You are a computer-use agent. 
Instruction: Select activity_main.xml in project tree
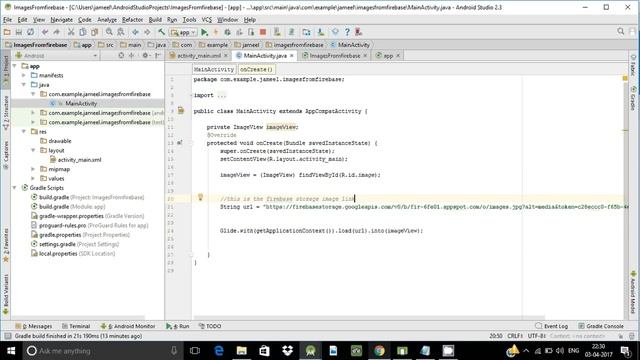79,160
